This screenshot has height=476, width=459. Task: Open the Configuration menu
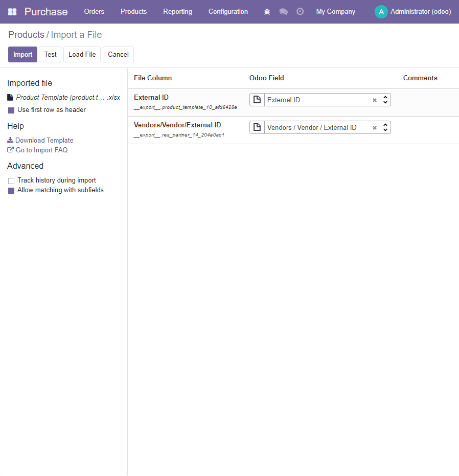click(x=228, y=12)
